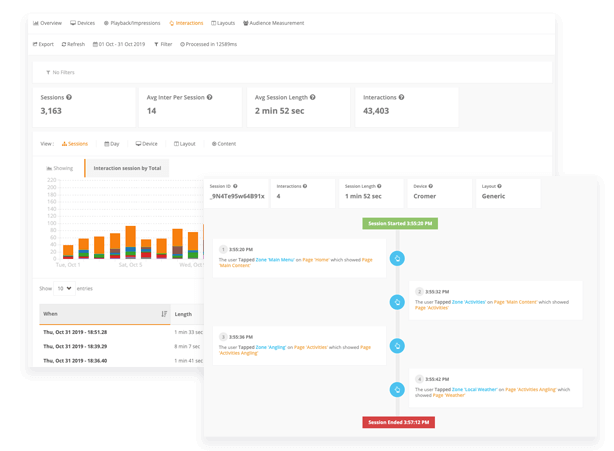Click the Generic layout value

click(493, 196)
